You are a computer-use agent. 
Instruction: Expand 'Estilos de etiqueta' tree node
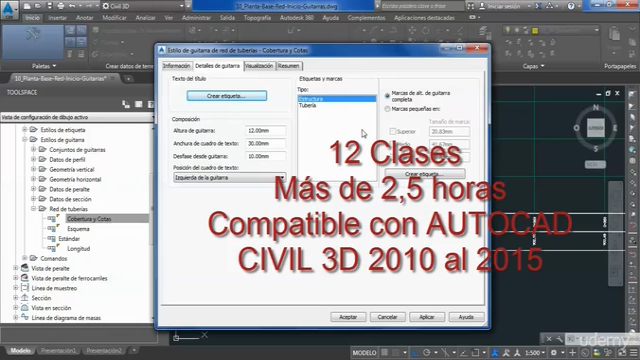point(24,130)
